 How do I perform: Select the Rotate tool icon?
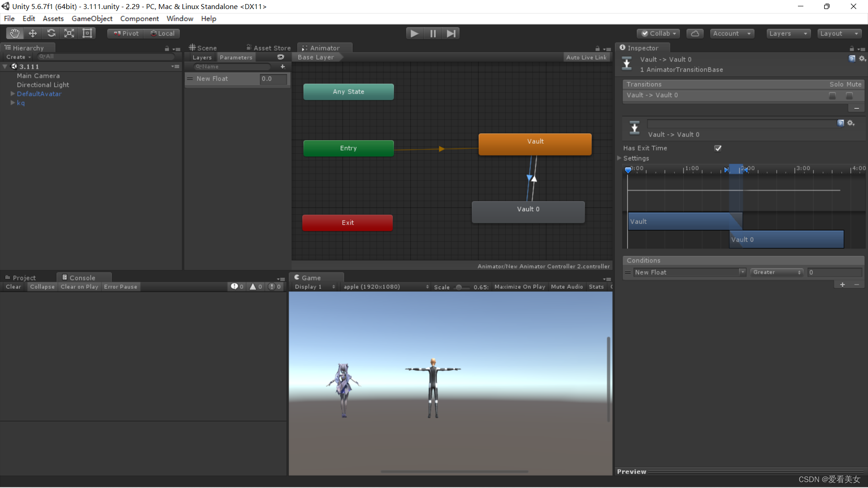(x=51, y=33)
